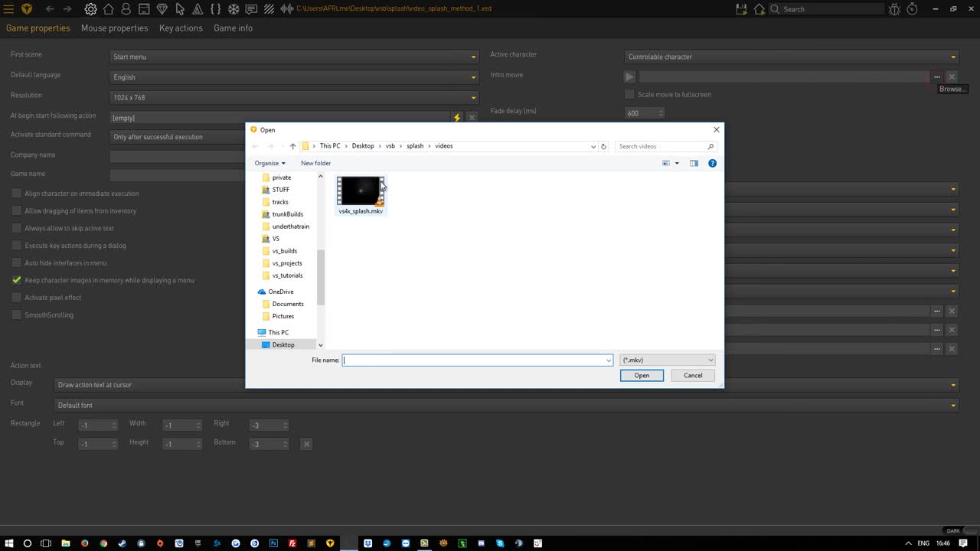The width and height of the screenshot is (980, 551).
Task: Switch to the Mouse properties tab
Action: 114,28
